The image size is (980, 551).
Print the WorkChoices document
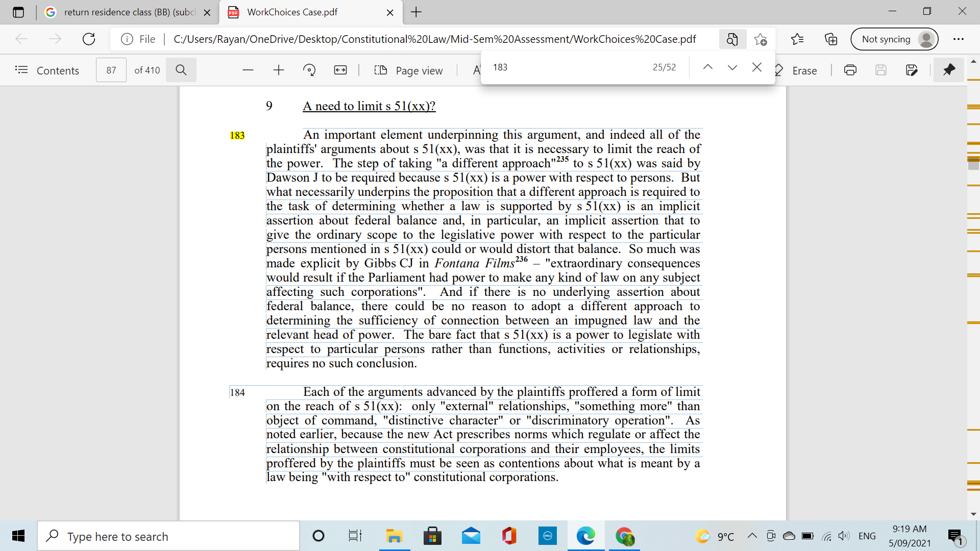pos(850,70)
